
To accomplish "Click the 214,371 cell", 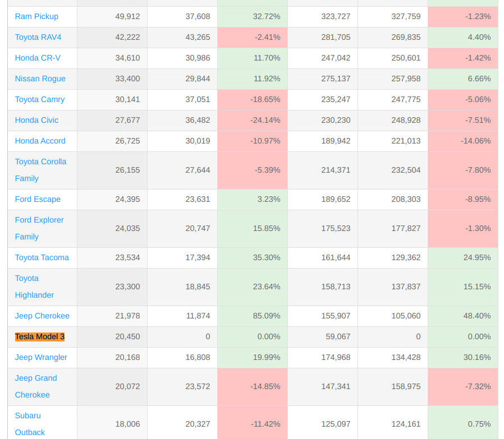I will click(323, 170).
